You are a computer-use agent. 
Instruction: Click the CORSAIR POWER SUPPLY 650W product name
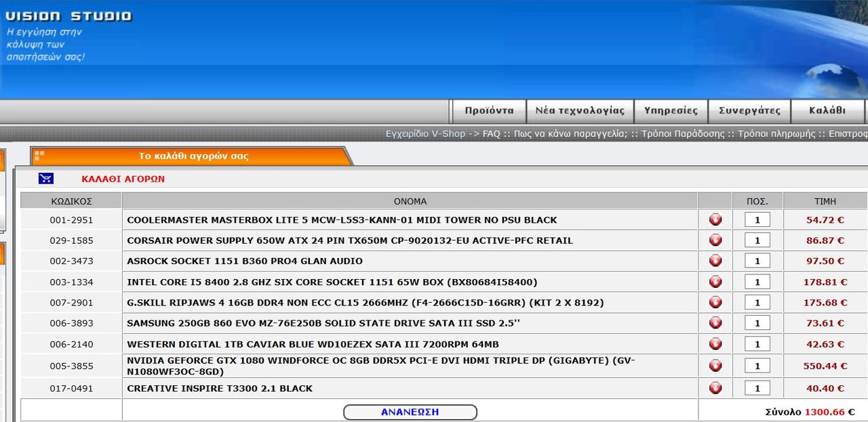(x=350, y=240)
